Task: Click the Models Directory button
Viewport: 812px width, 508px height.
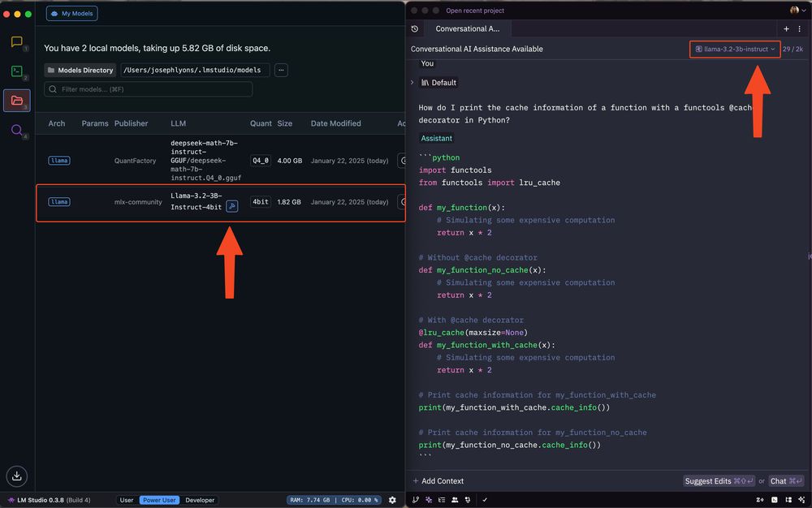Action: (80, 70)
